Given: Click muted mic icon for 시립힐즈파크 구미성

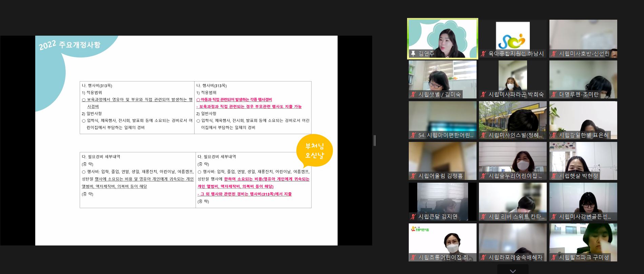Looking at the screenshot, I should click(554, 257).
